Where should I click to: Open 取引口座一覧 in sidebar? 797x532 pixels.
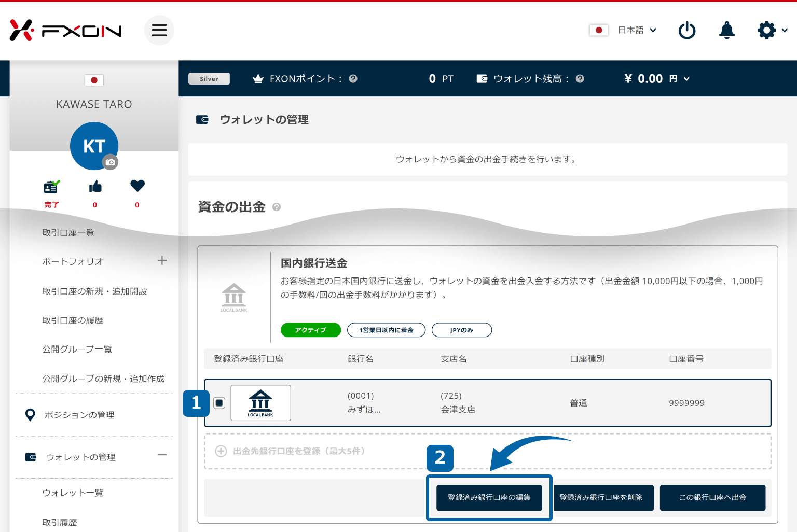click(x=68, y=233)
